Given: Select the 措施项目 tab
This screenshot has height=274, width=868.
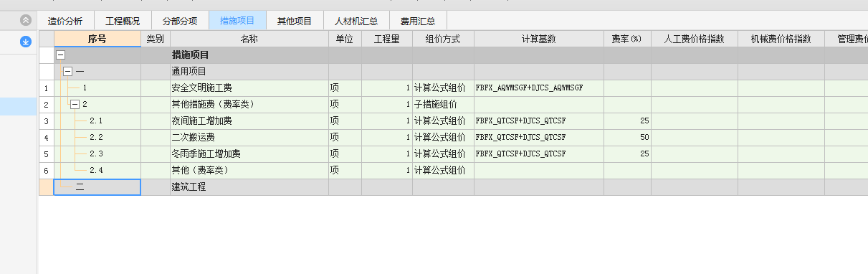Looking at the screenshot, I should tap(237, 21).
